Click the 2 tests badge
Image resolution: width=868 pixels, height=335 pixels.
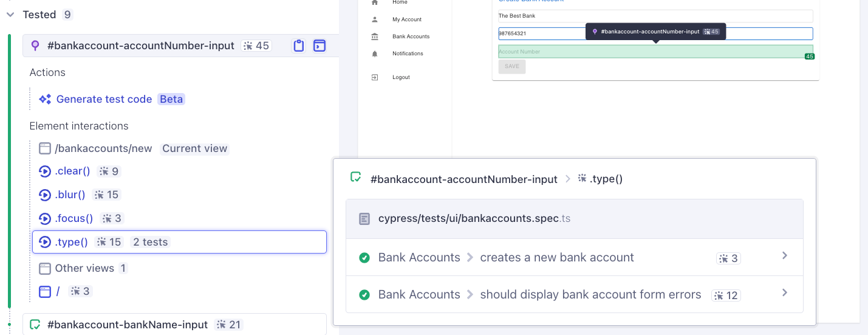150,242
